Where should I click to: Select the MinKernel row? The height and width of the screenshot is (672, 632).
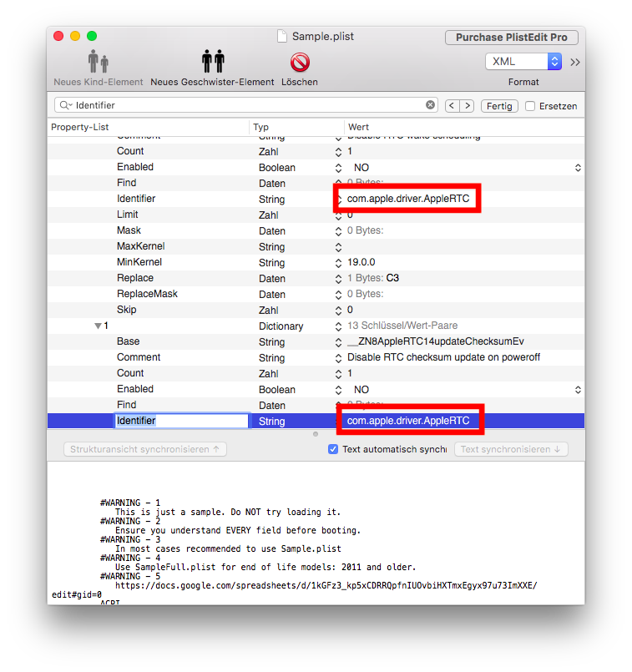pyautogui.click(x=316, y=262)
